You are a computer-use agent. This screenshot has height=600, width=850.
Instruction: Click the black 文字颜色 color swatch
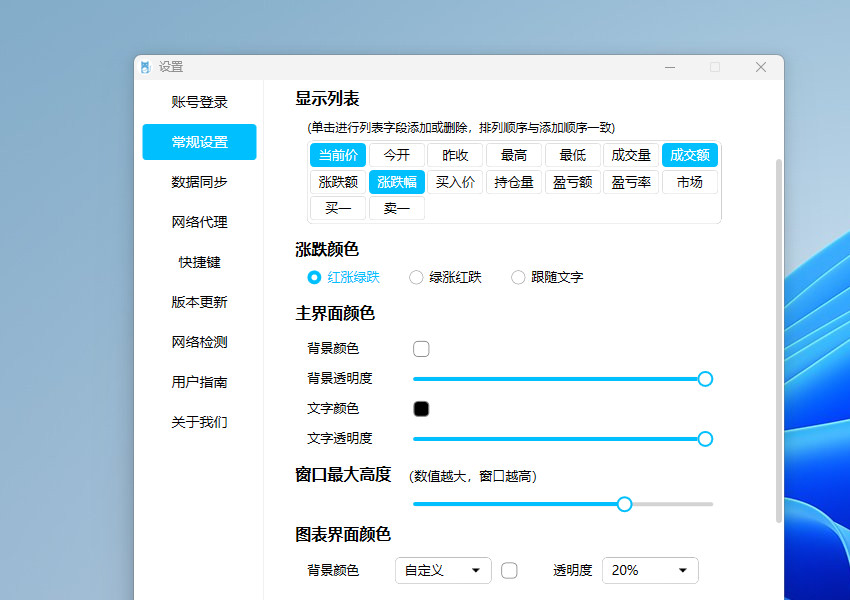pos(421,408)
